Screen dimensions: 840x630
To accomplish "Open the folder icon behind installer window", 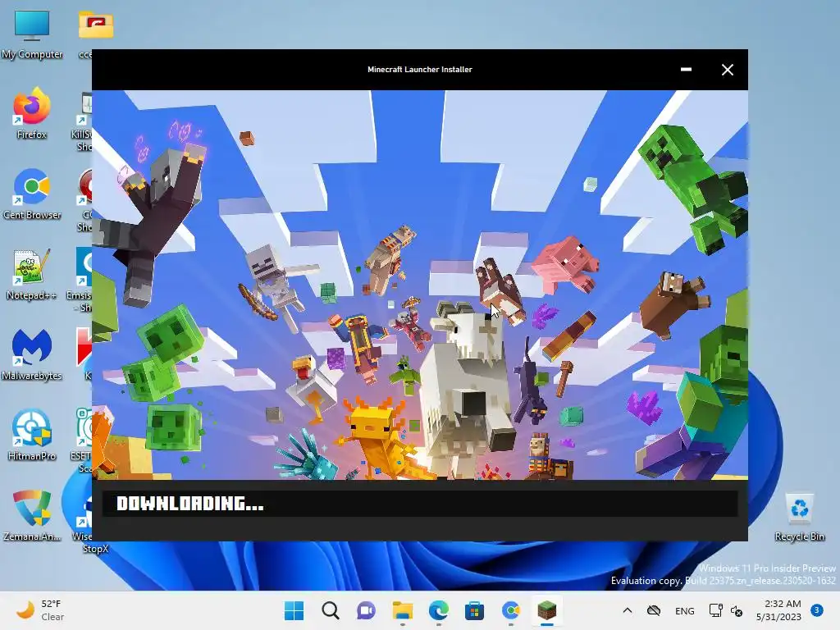I will point(95,25).
